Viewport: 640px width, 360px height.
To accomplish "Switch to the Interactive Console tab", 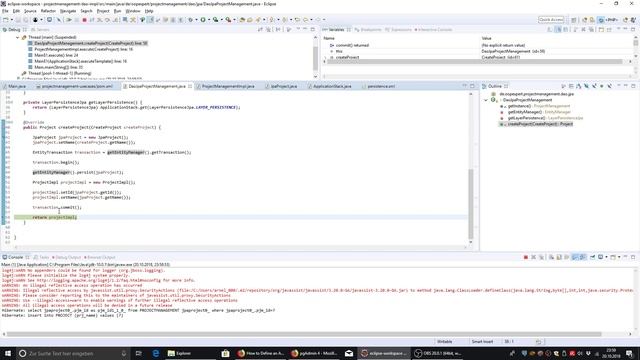I will (434, 29).
